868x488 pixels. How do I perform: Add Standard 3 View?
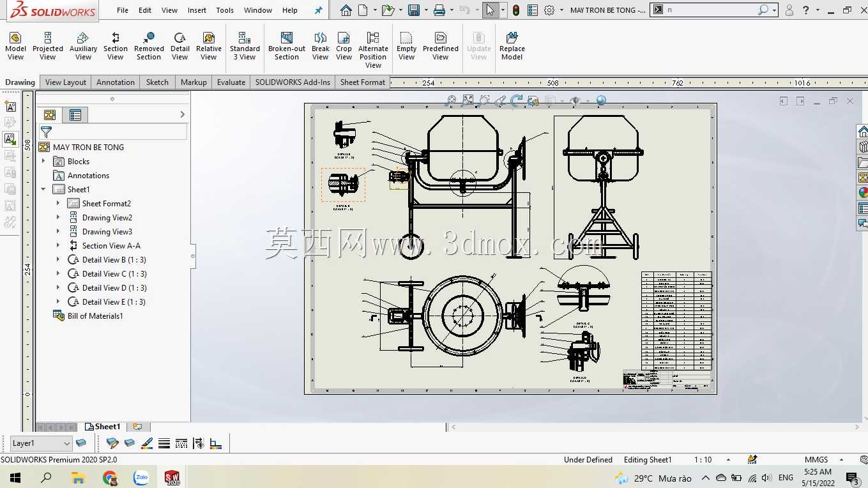coord(245,46)
